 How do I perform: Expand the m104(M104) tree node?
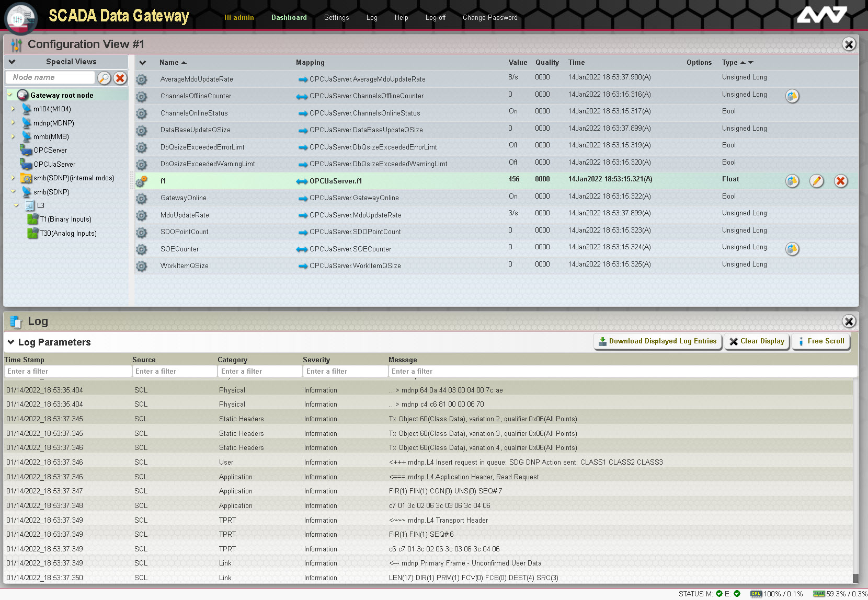click(13, 109)
